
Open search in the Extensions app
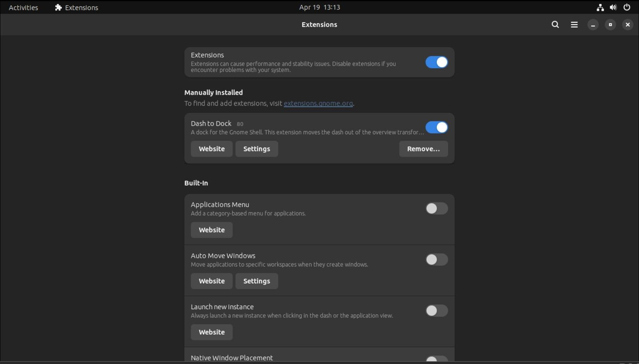tap(555, 24)
